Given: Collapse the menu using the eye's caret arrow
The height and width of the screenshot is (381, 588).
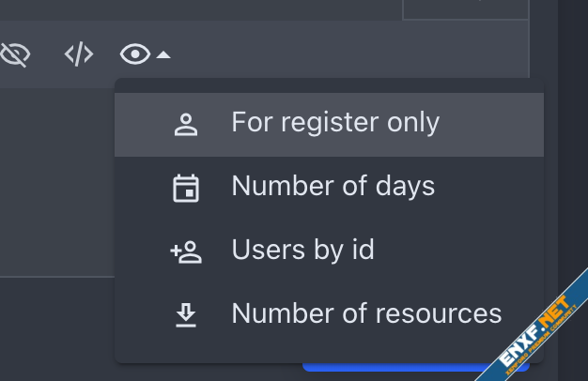Looking at the screenshot, I should (x=163, y=55).
